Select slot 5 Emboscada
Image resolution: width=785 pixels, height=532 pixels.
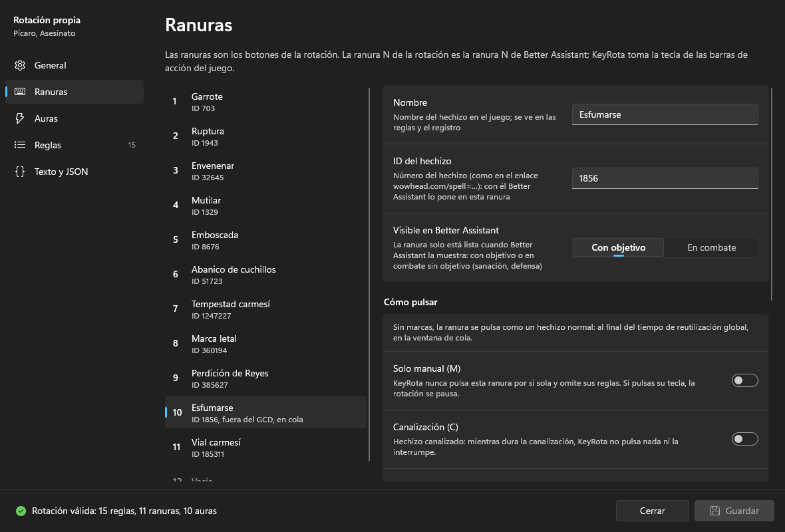tap(266, 239)
